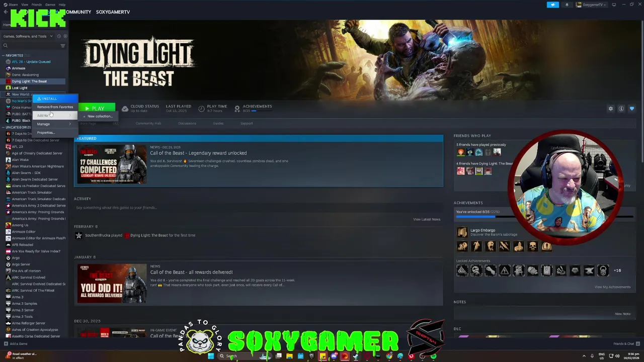Viewport: 644px width, 362px height.
Task: Open the notifications bell icon
Action: 567,5
